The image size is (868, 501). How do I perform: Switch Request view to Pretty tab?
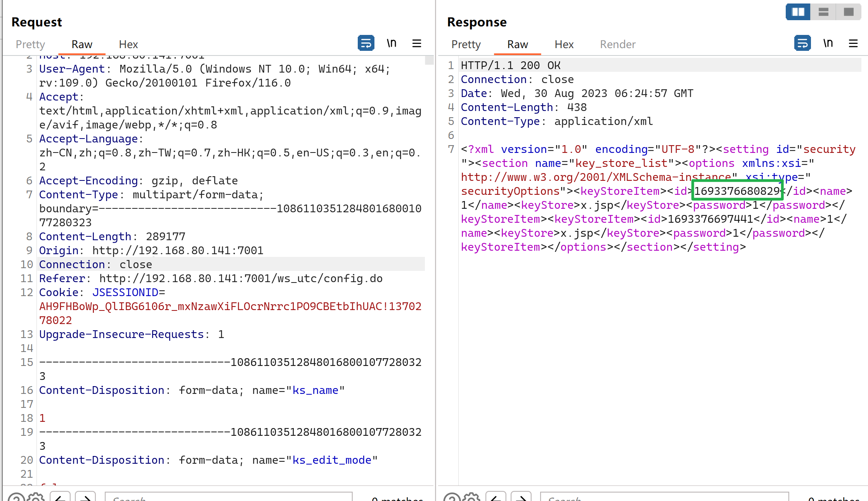pos(30,44)
